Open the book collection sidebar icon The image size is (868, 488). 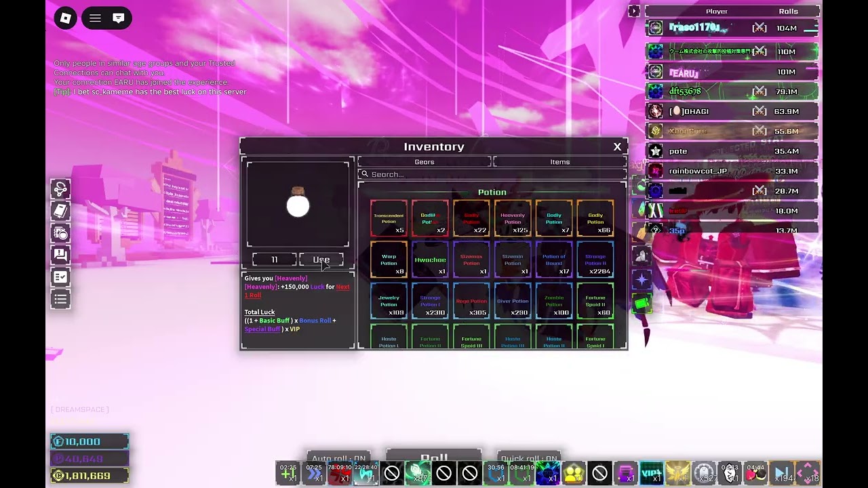tap(60, 211)
